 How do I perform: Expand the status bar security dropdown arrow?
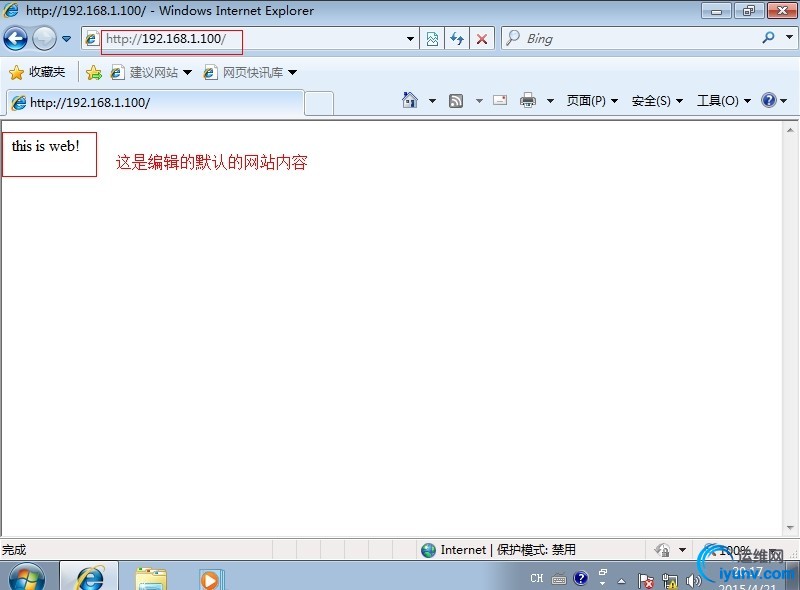point(682,550)
